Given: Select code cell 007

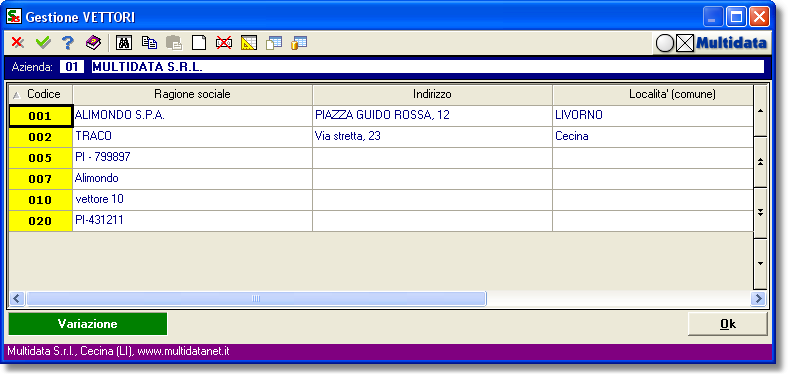Looking at the screenshot, I should (41, 179).
